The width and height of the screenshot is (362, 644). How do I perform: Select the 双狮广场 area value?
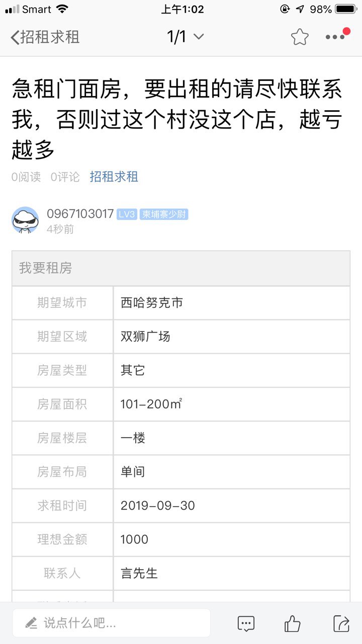[145, 336]
